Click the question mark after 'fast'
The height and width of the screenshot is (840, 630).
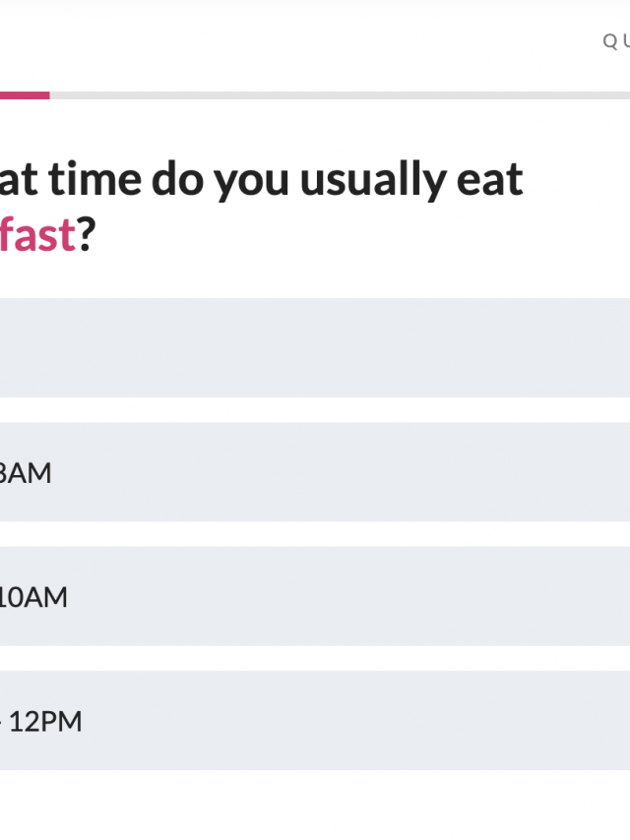pyautogui.click(x=86, y=234)
